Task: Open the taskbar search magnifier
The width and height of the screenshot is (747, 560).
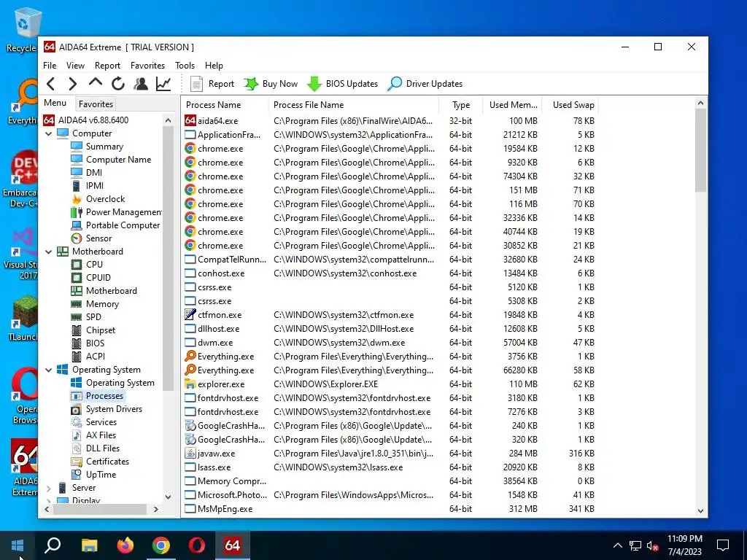Action: [53, 545]
